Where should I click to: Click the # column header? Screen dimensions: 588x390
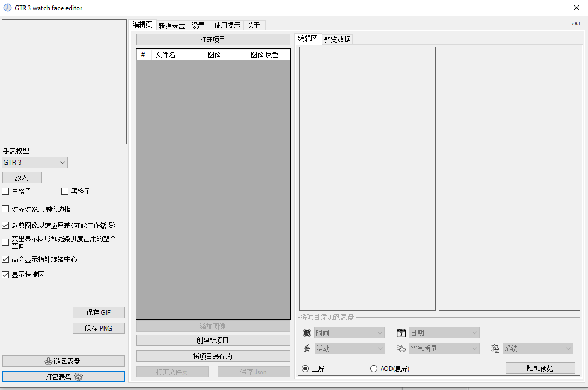pyautogui.click(x=144, y=55)
